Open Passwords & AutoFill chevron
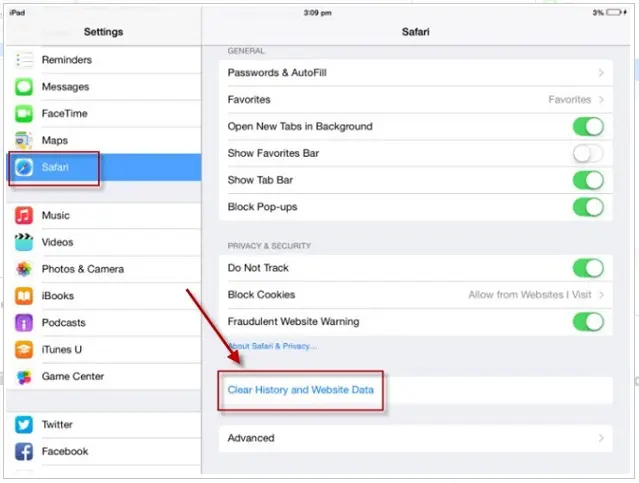The height and width of the screenshot is (483, 639). click(601, 73)
